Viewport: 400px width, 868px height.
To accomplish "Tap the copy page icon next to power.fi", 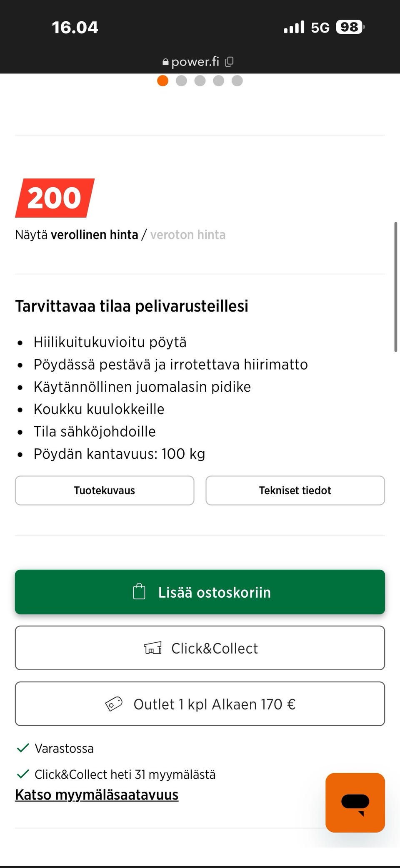I will pyautogui.click(x=228, y=61).
